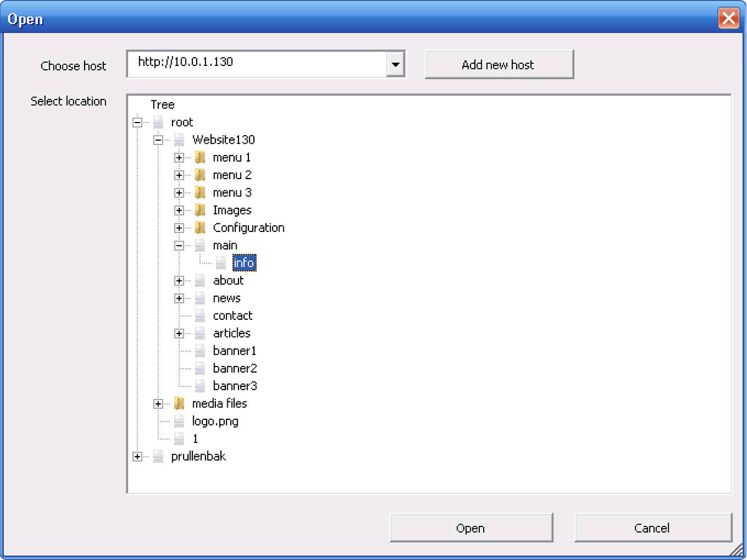Viewport: 747px width, 560px height.
Task: Click the page icon beside prullenbak
Action: coord(158,457)
